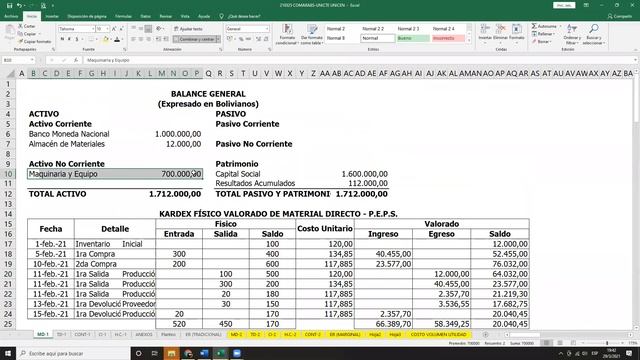
Task: Expand the cell styles gallery
Action: 469,41
